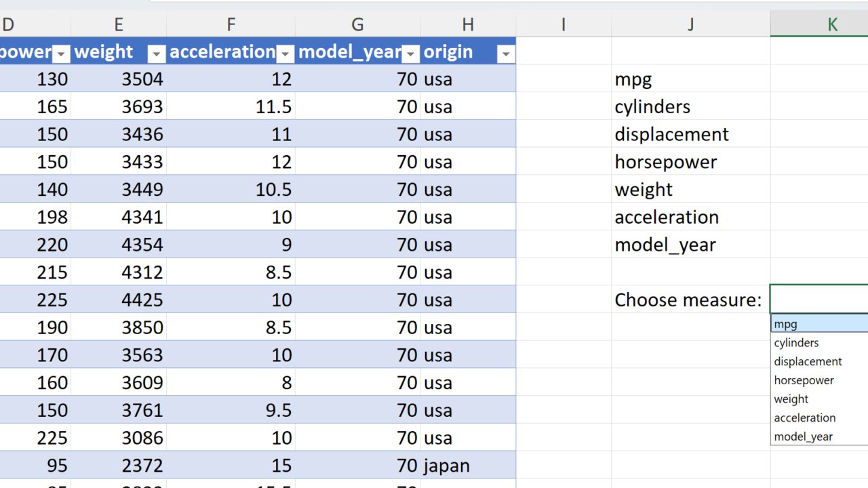Open the origin column filter dropdown
Image resolution: width=868 pixels, height=488 pixels.
coord(506,54)
